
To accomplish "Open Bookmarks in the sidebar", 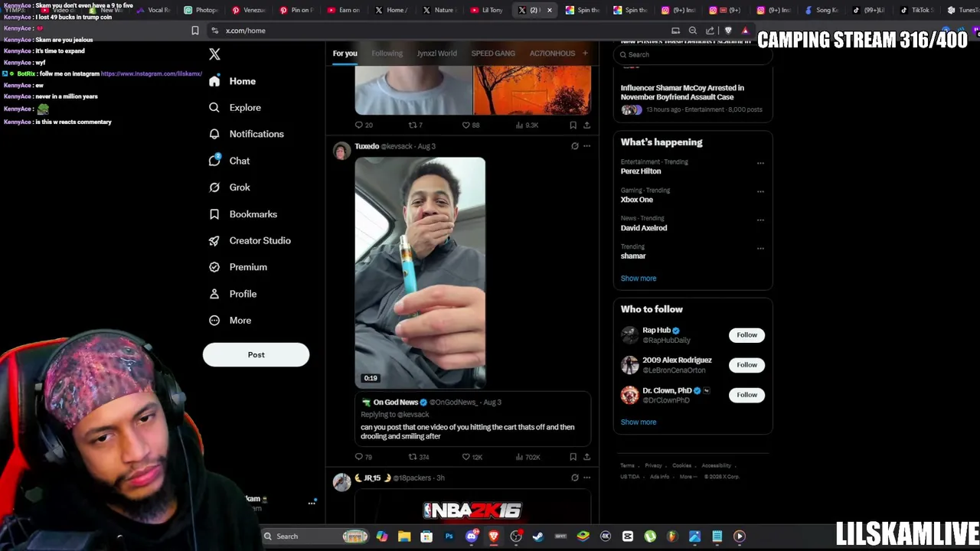I will [x=243, y=214].
